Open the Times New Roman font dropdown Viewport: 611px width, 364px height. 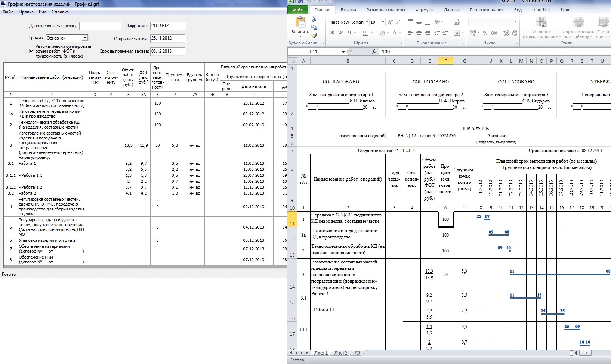coord(367,22)
